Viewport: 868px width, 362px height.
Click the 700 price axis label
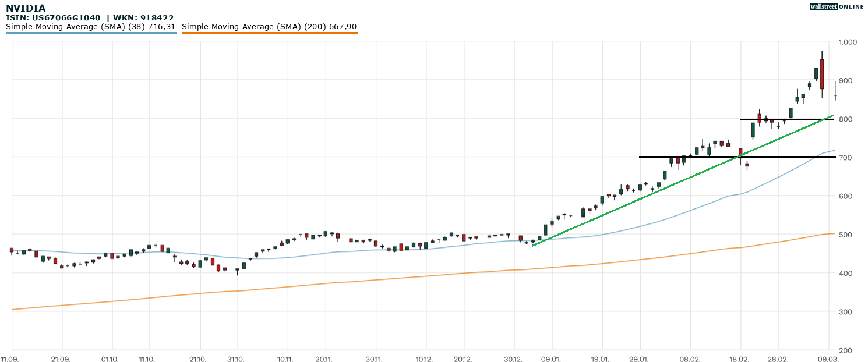click(x=845, y=158)
